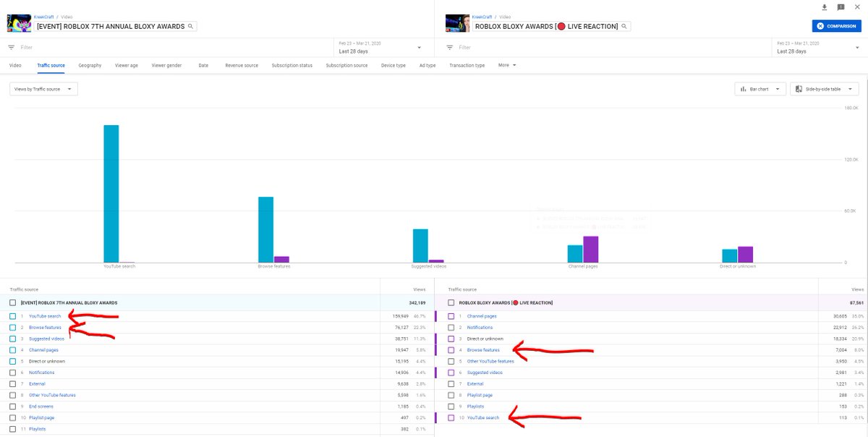This screenshot has width=868, height=437.
Task: Click the filter icon under the [EVENT] video
Action: tap(11, 48)
